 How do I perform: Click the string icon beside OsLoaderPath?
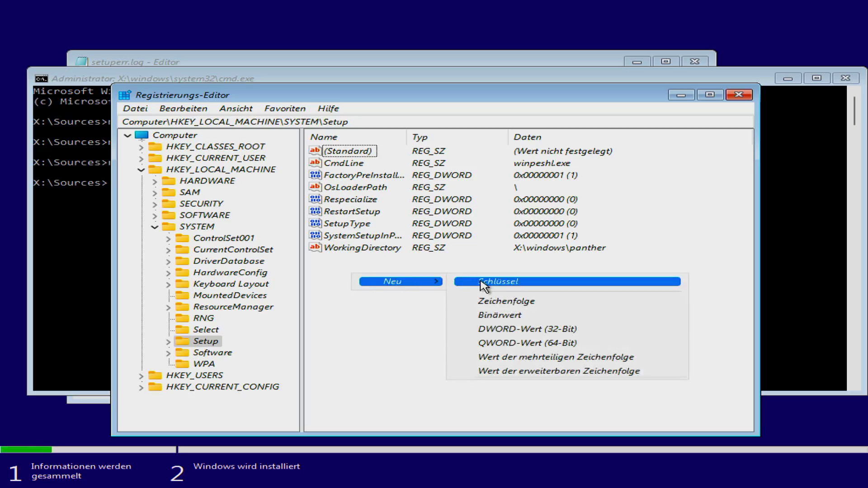click(315, 187)
